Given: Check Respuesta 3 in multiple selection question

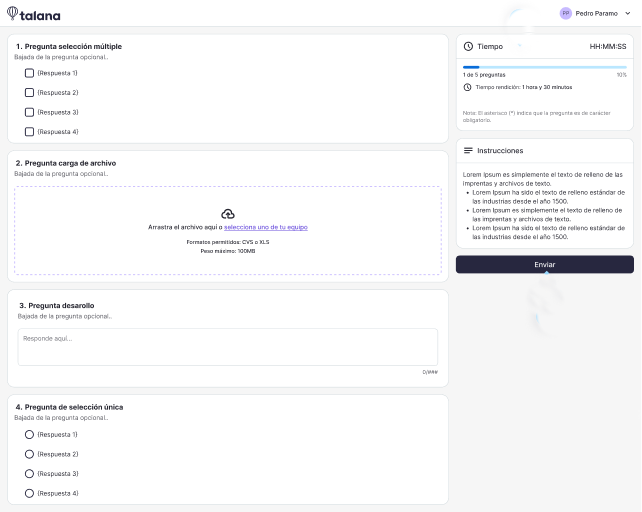Looking at the screenshot, I should pos(29,112).
